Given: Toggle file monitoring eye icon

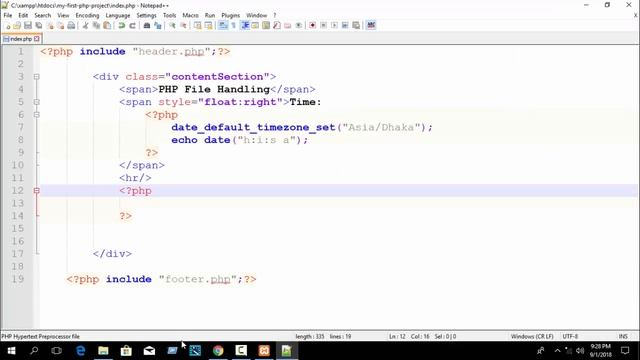Looking at the screenshot, I should [x=299, y=25].
